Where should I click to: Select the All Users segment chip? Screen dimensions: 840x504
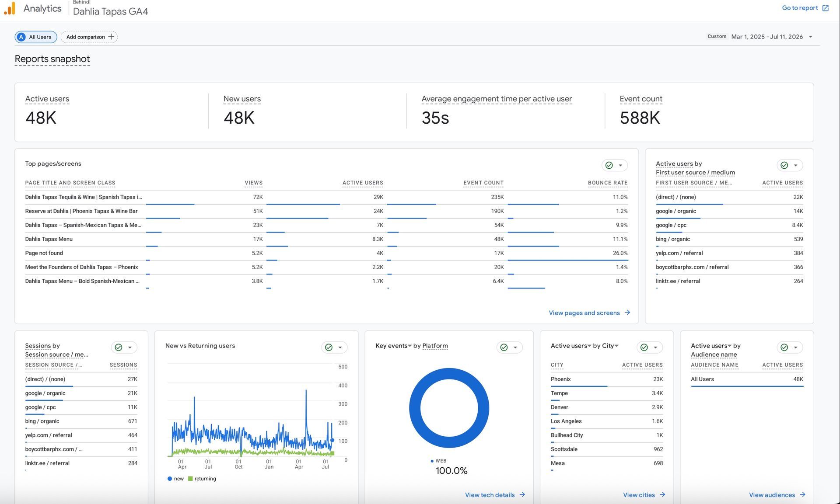36,37
